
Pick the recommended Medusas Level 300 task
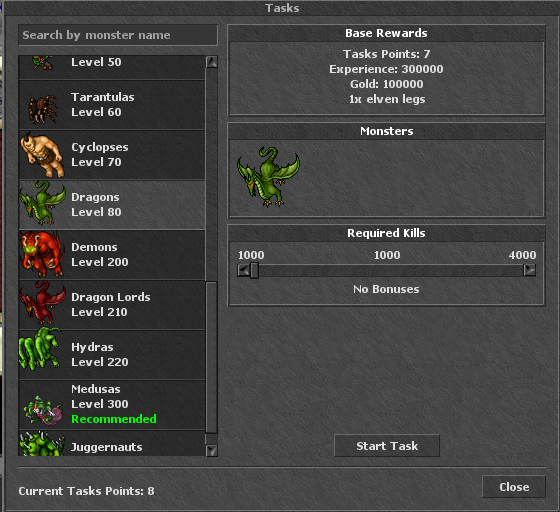coord(112,405)
